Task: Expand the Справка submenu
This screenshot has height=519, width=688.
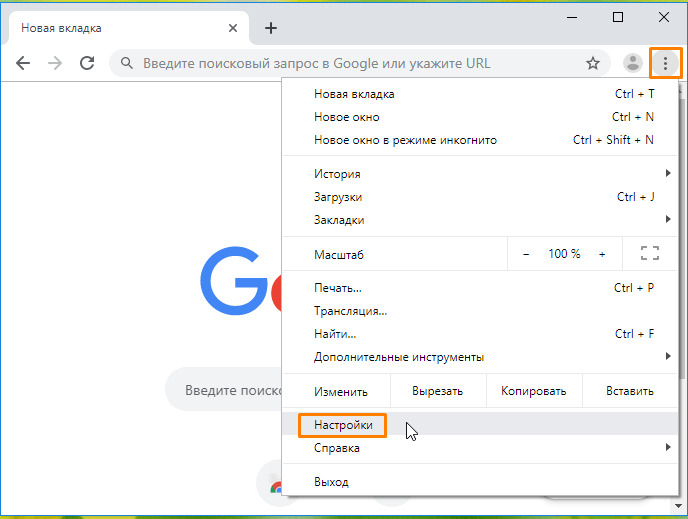Action: point(480,448)
